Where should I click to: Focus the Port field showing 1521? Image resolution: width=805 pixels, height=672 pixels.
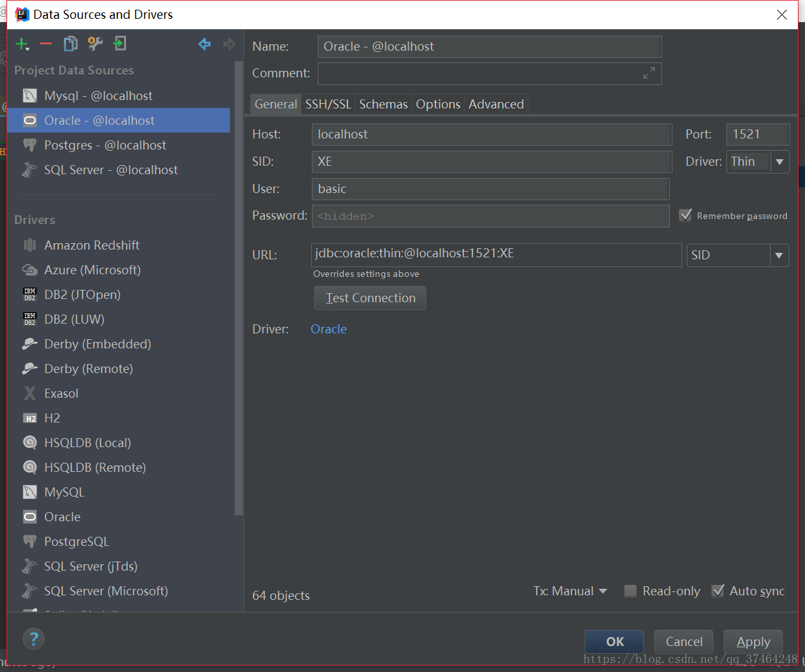pyautogui.click(x=758, y=134)
